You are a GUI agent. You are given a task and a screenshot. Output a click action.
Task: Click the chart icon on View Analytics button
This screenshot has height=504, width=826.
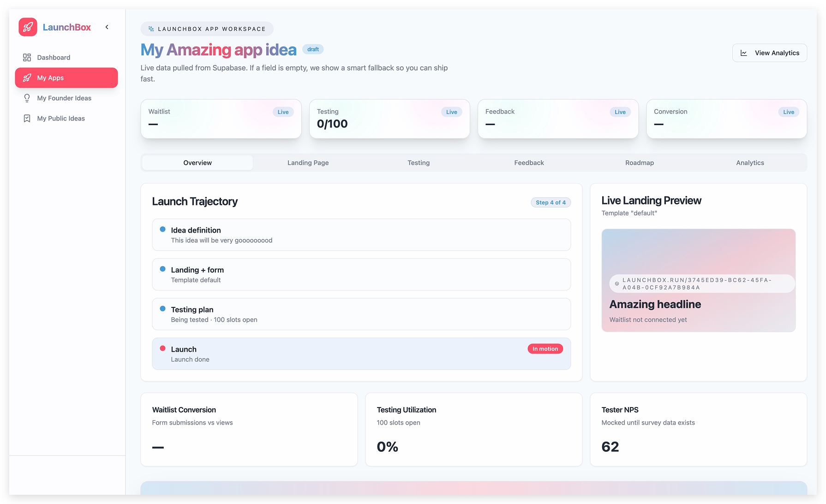(x=744, y=53)
